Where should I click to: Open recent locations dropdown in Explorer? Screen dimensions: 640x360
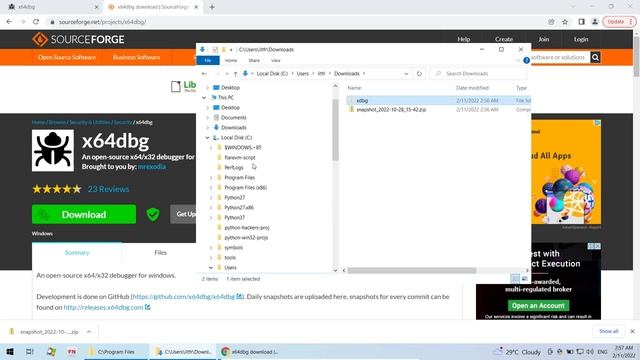click(x=227, y=73)
